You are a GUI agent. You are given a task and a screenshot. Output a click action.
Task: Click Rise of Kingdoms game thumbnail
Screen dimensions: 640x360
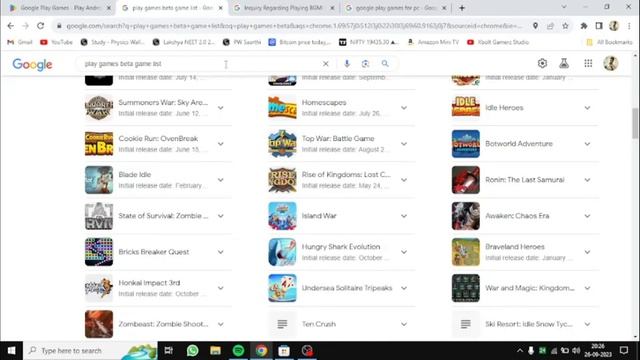tap(282, 180)
